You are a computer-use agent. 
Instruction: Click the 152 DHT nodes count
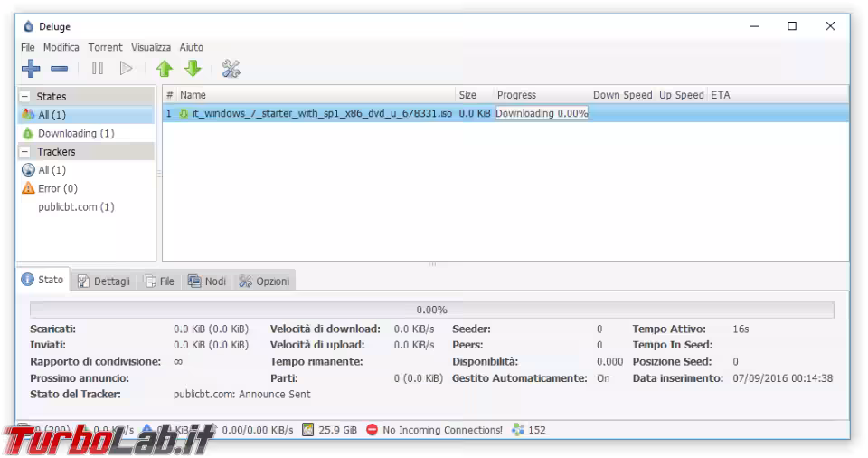pyautogui.click(x=536, y=430)
